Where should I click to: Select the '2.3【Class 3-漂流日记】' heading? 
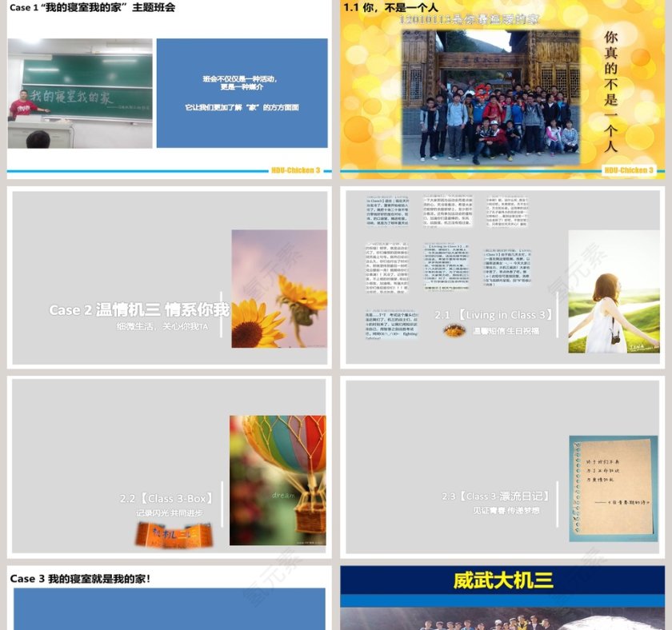click(x=497, y=496)
